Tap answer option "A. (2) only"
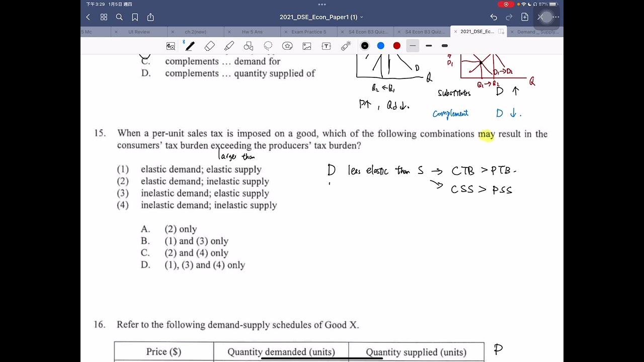The height and width of the screenshot is (362, 644). pos(169,229)
